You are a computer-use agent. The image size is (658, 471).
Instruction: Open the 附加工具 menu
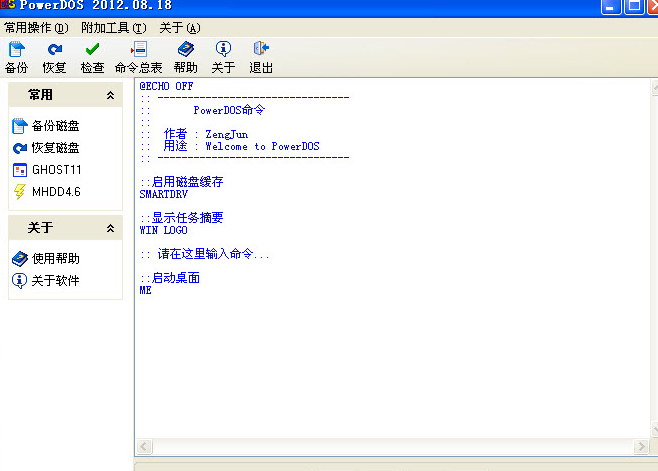coord(113,28)
